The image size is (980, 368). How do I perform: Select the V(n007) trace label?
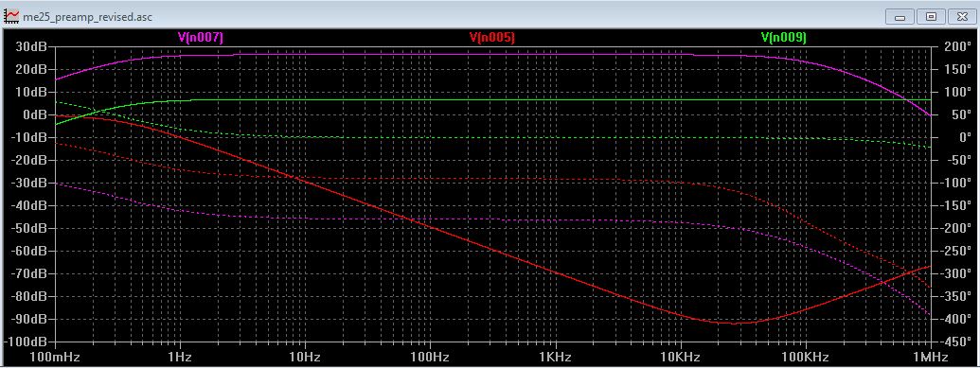200,38
